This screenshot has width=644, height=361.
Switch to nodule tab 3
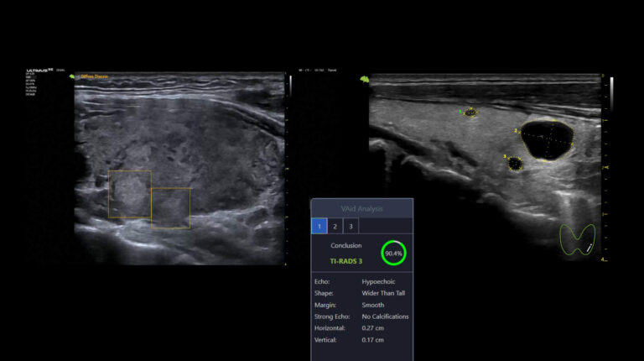[x=351, y=226]
